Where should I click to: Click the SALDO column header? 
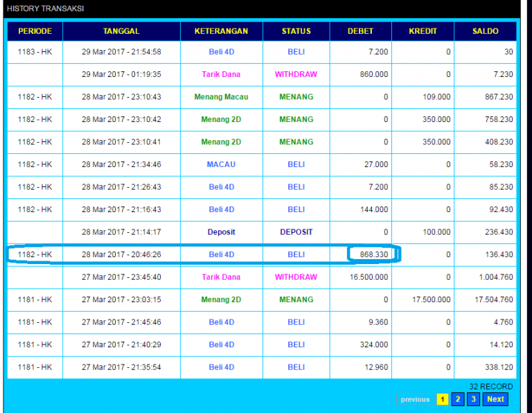485,31
